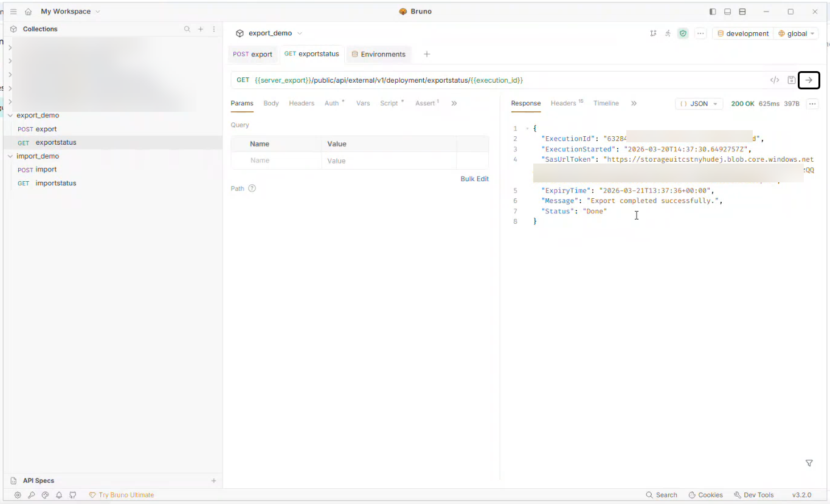830x504 pixels.
Task: Save the request using the floppy disk icon
Action: click(791, 80)
